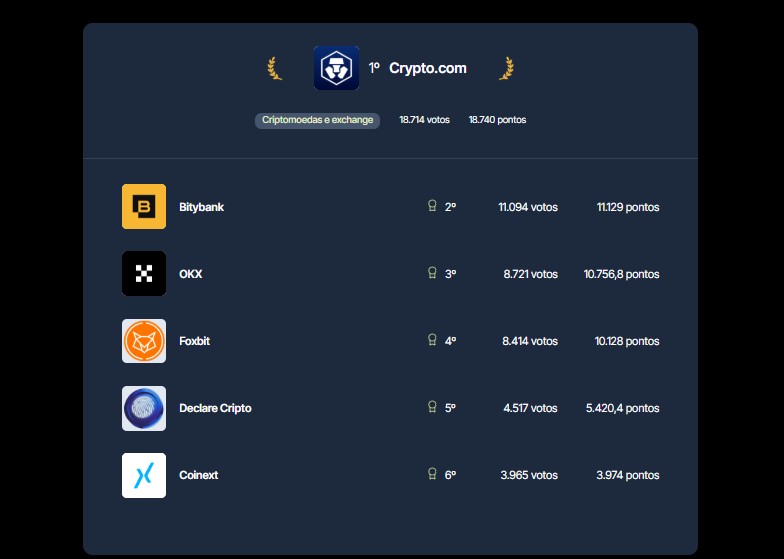Click the 8.721 votos value
This screenshot has width=784, height=559.
[530, 274]
